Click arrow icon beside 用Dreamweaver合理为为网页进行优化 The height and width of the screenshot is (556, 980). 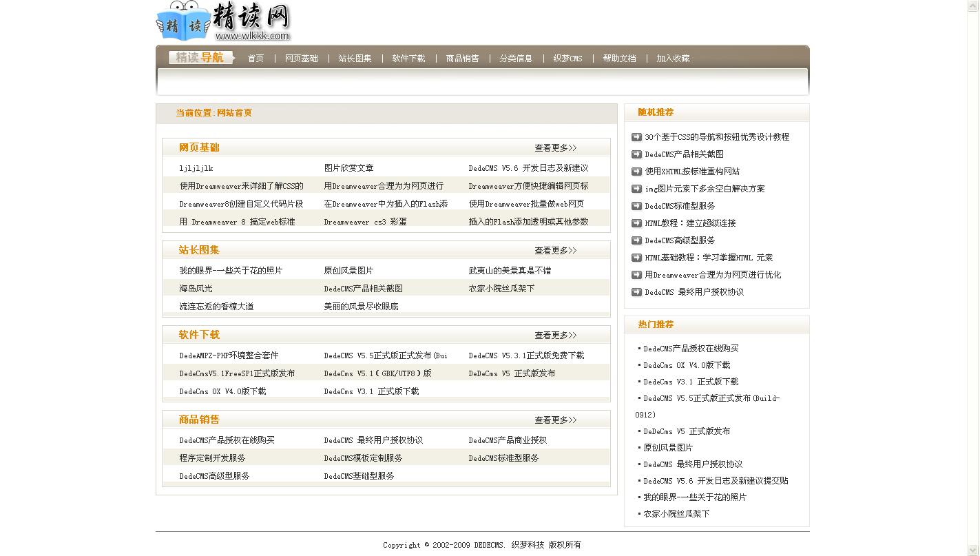(x=636, y=275)
